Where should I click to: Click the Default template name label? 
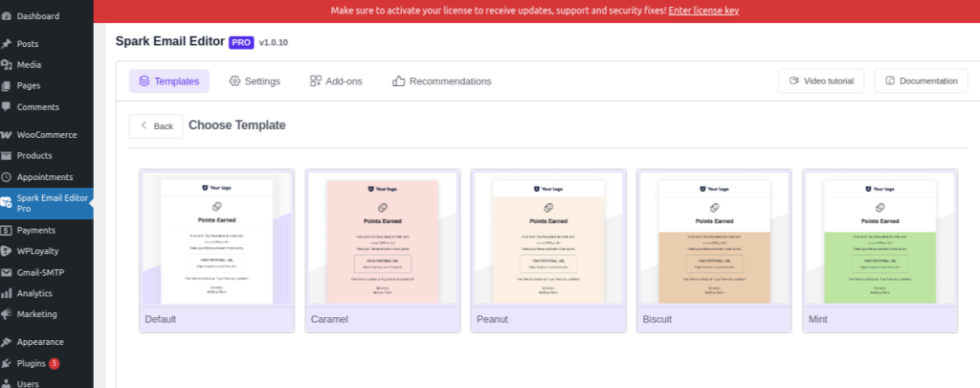tap(161, 319)
